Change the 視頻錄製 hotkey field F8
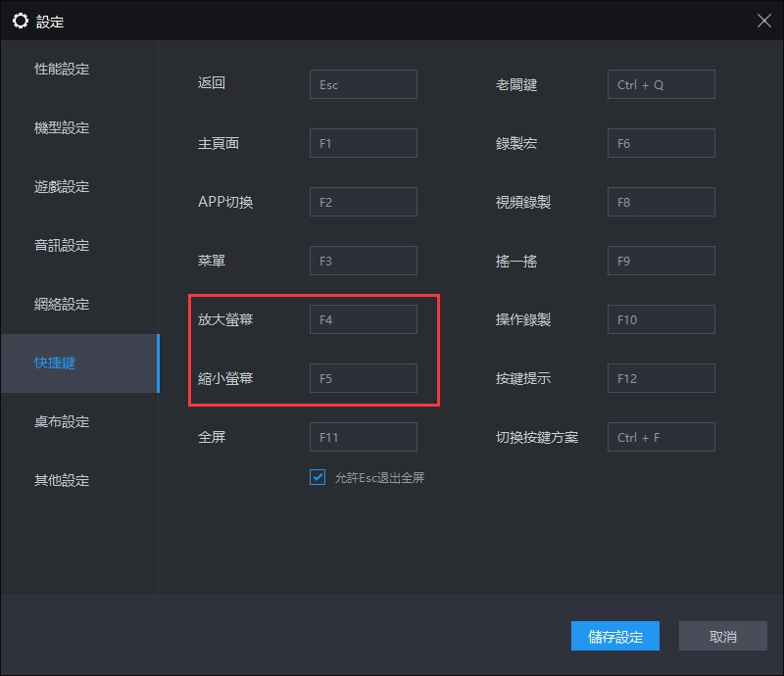The image size is (784, 676). (x=661, y=202)
